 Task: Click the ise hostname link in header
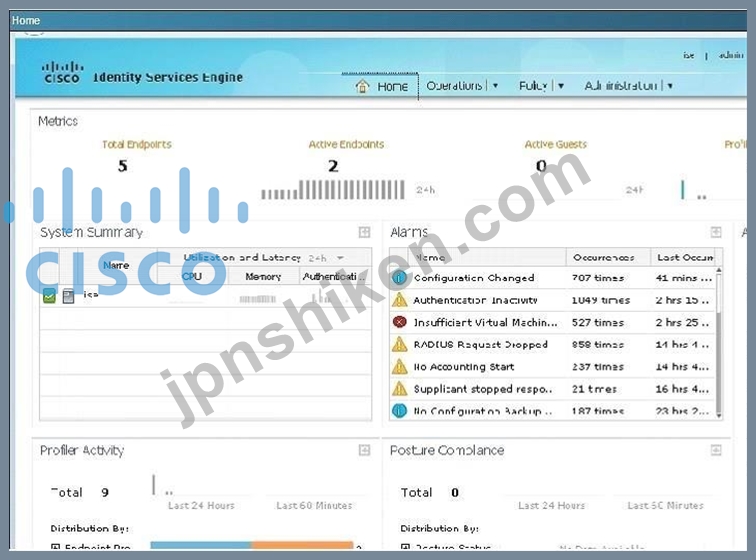pyautogui.click(x=689, y=55)
